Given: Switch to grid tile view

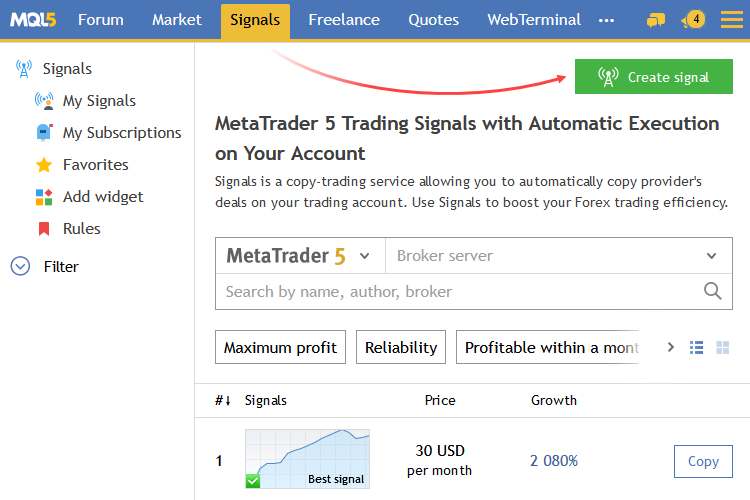Looking at the screenshot, I should click(x=722, y=347).
